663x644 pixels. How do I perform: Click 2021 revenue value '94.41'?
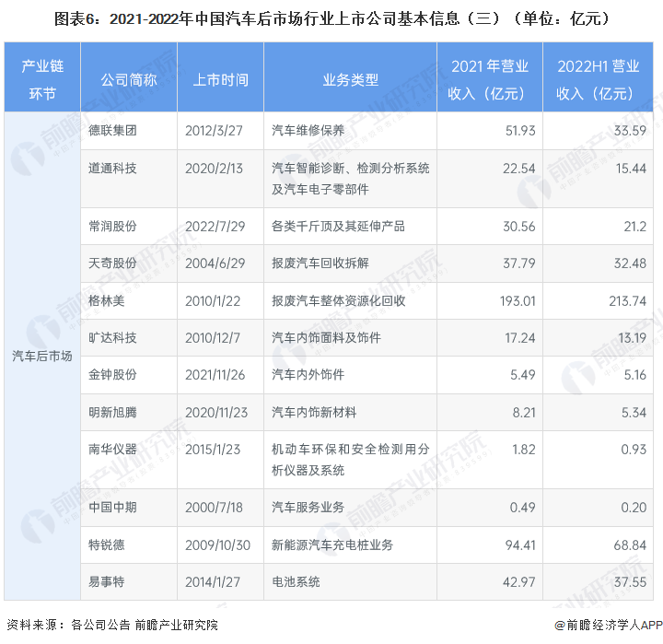(x=520, y=544)
